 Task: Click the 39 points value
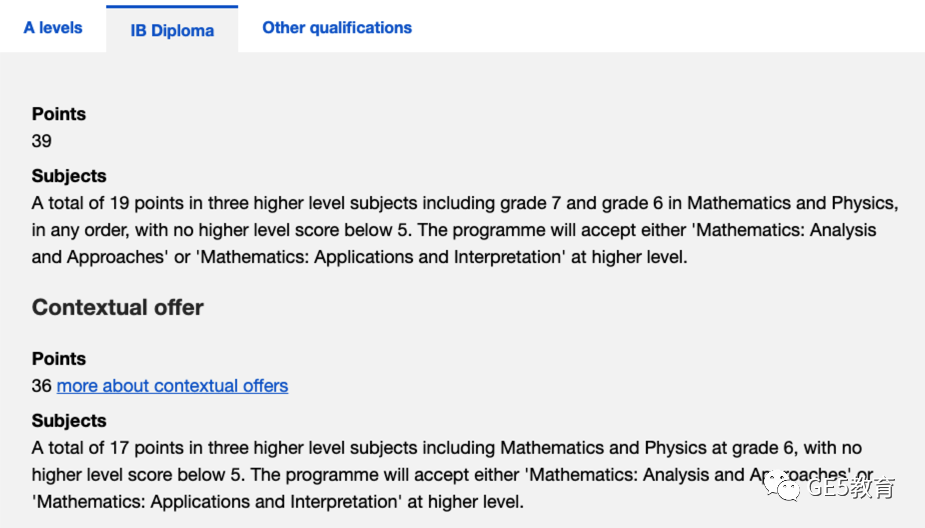(x=41, y=141)
